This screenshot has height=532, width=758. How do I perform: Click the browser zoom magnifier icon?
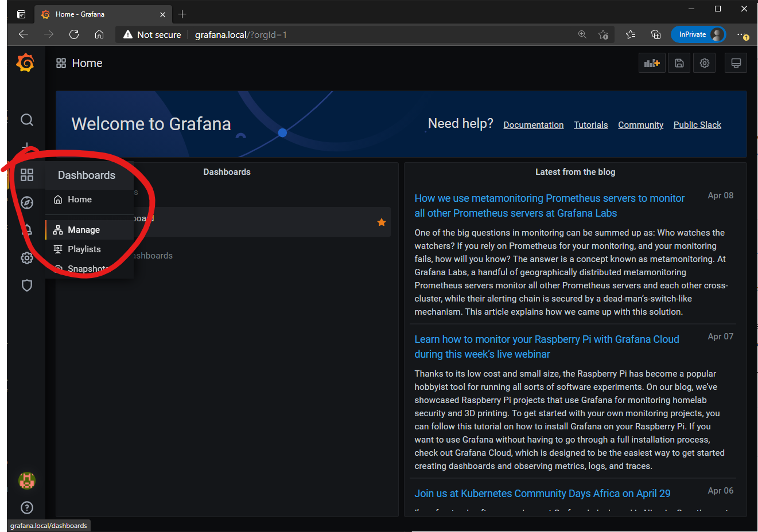(x=582, y=34)
